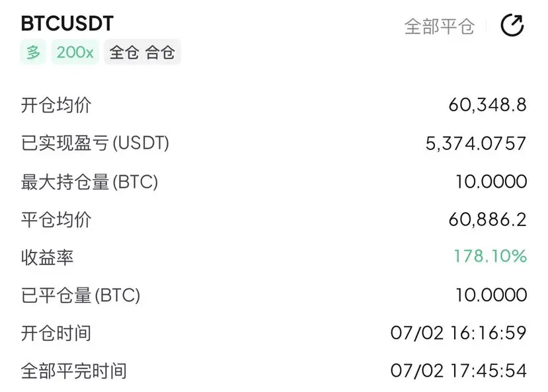Tap the 全仓 合仓 margin mode tag
The height and width of the screenshot is (392, 548).
pos(142,52)
